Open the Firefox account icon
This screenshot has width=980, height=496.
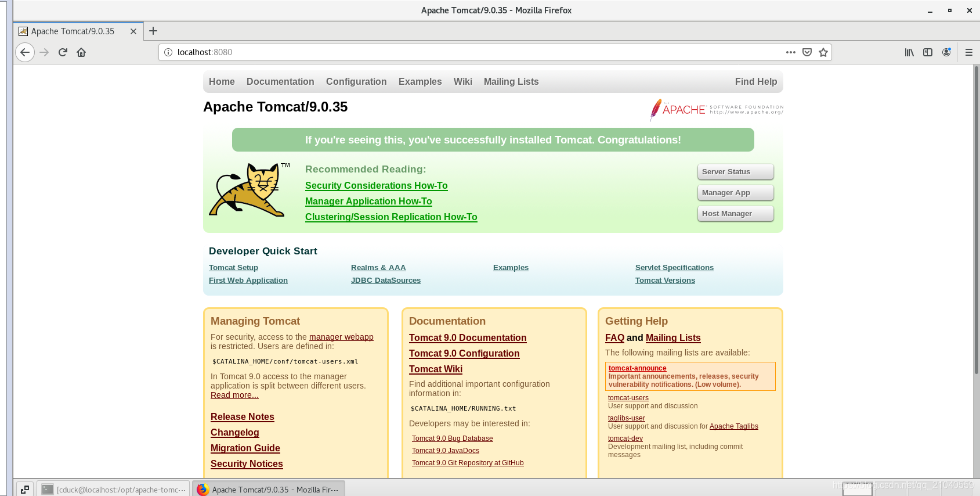point(946,52)
